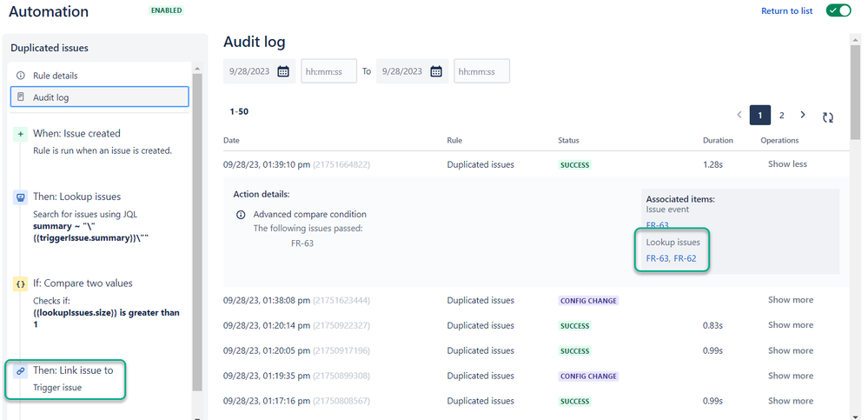This screenshot has height=420, width=868.
Task: Click CONFIG CHANGE badge of 01:19:35 pm row
Action: click(588, 377)
